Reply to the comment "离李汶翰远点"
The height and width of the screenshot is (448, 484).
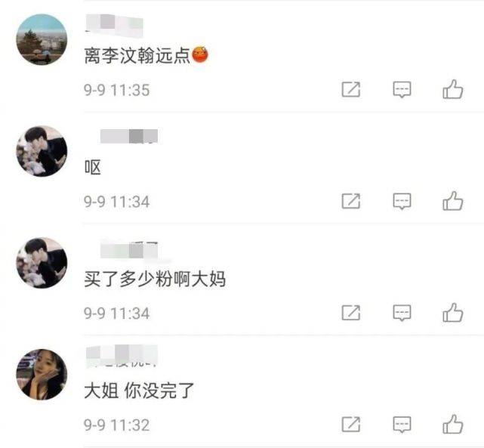tap(402, 90)
